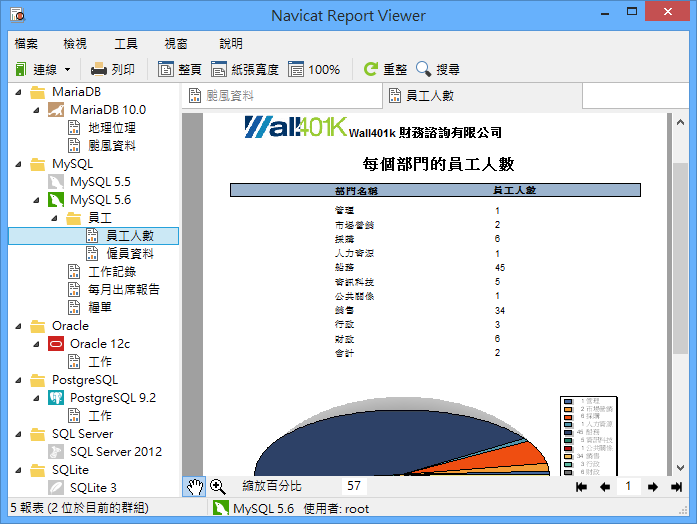This screenshot has height=524, width=697.
Task: Click the SQL Server 2012 icon
Action: 56,452
